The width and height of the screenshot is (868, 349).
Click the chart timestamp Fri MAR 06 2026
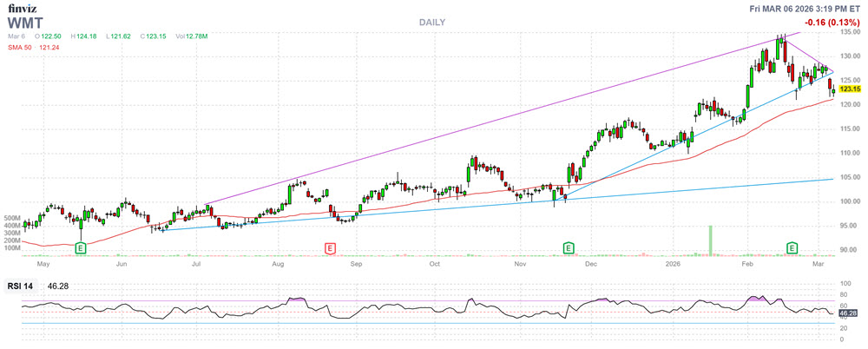[x=805, y=8]
